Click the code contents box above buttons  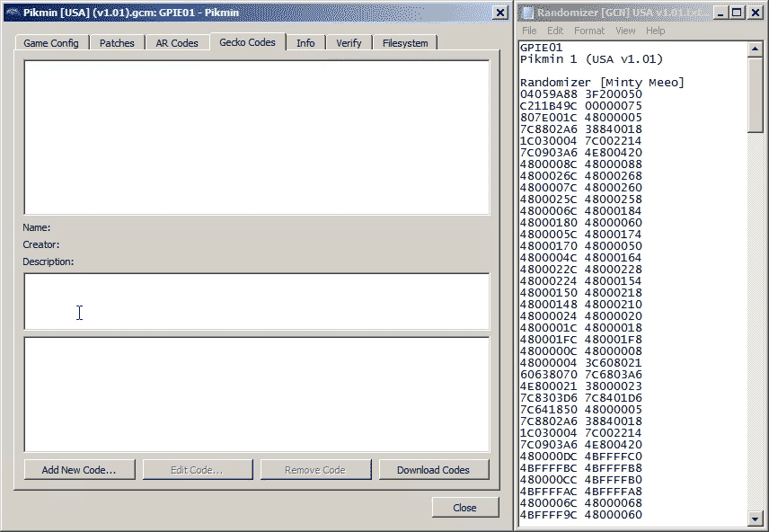tap(257, 395)
